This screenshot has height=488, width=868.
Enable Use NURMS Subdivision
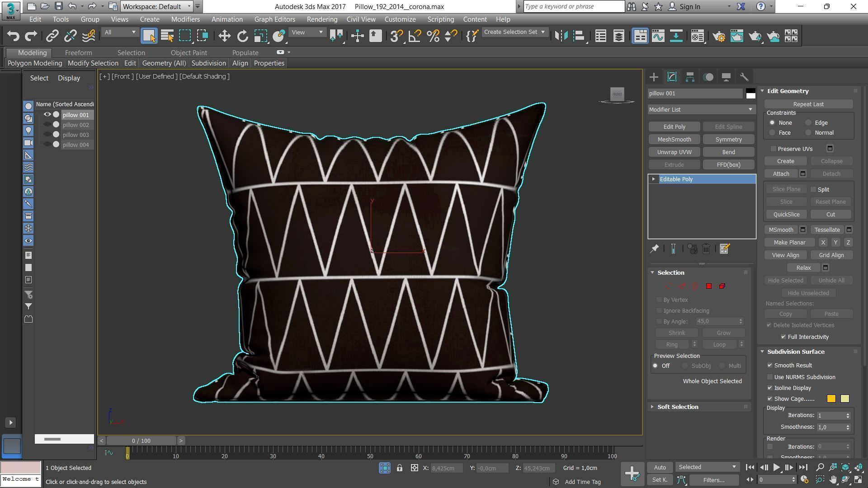tap(770, 377)
